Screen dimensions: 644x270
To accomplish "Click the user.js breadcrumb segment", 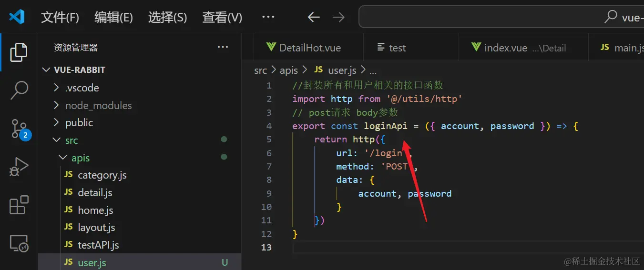I will tap(335, 70).
